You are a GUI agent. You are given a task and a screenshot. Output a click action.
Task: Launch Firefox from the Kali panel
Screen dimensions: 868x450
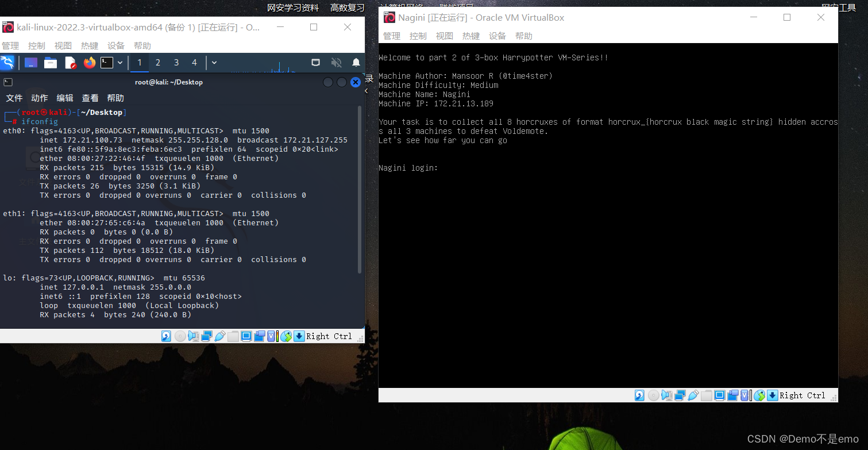coord(89,63)
